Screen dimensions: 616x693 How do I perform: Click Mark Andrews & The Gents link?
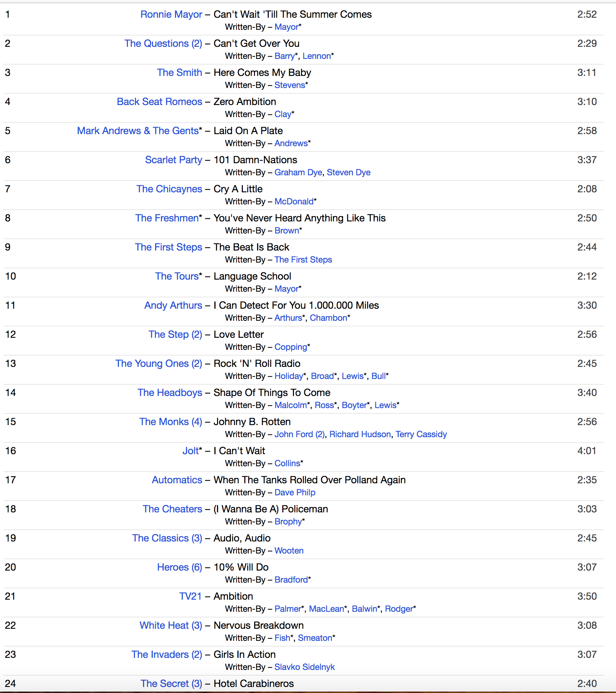pyautogui.click(x=138, y=131)
